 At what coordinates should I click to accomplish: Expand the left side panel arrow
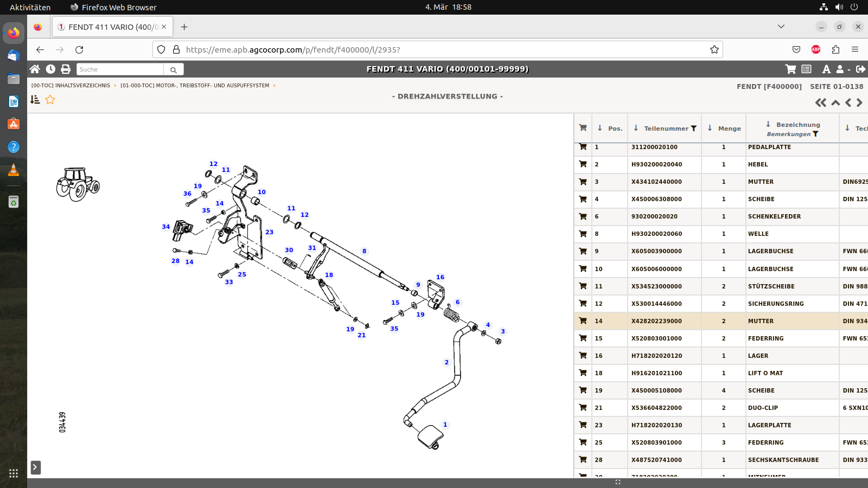click(x=35, y=467)
